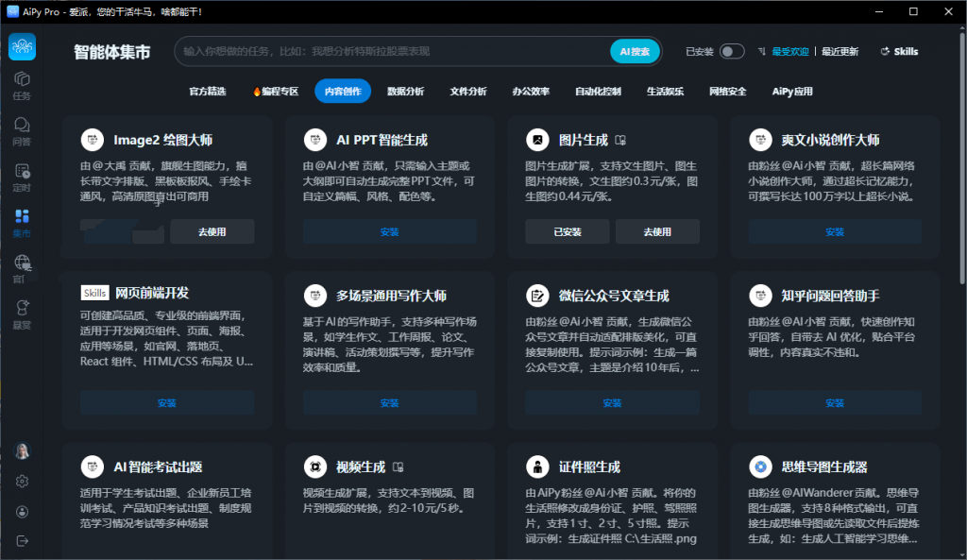Click the logout icon in sidebar

click(23, 541)
